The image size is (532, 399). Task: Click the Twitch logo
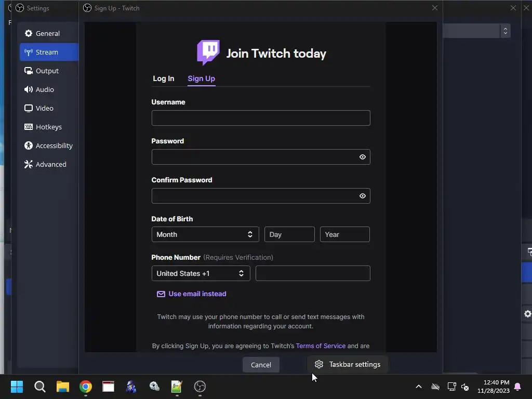tap(208, 52)
